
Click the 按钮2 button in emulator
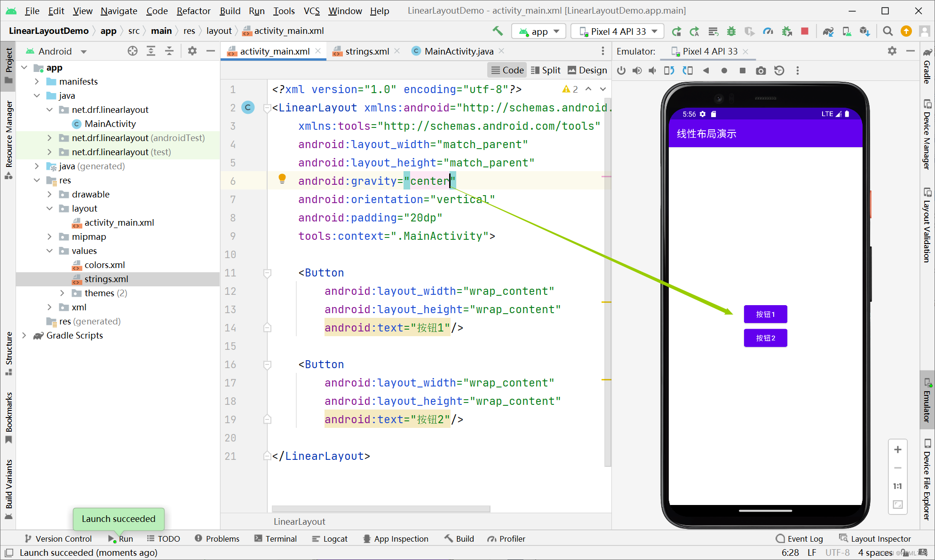click(x=765, y=338)
